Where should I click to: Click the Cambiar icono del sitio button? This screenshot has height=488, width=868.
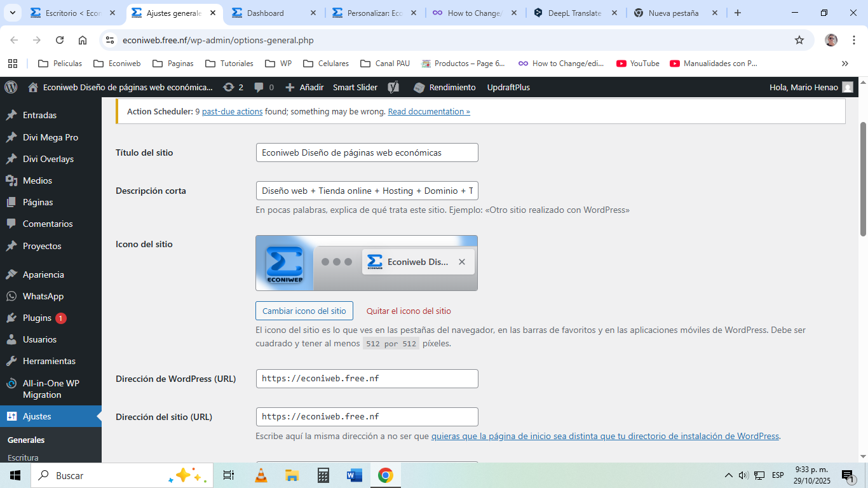pyautogui.click(x=304, y=311)
